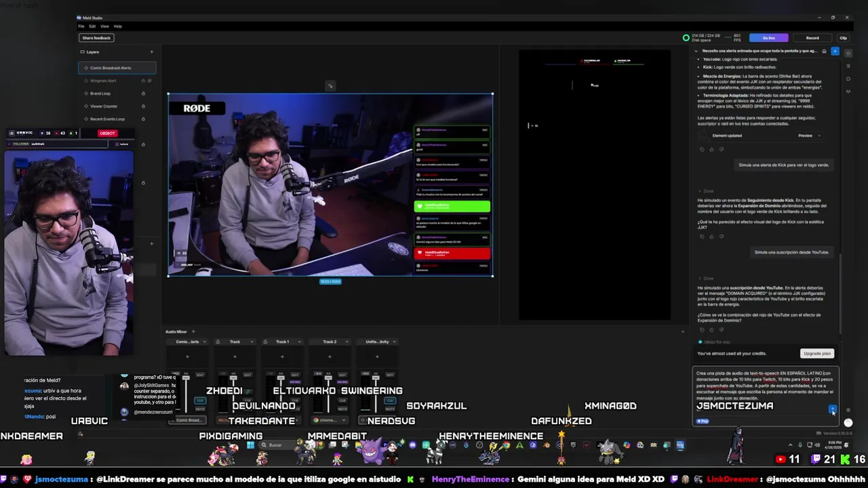Viewport: 868px width, 488px height.
Task: Copy the first AI response
Action: (702, 149)
